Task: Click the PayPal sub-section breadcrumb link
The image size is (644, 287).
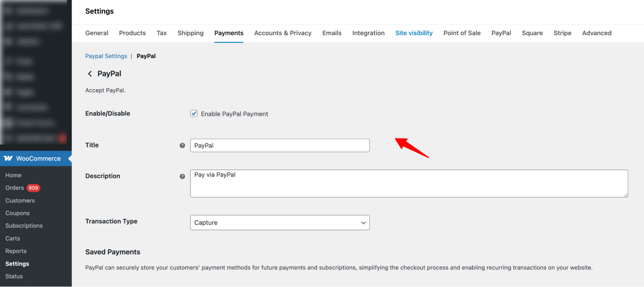Action: (x=146, y=56)
